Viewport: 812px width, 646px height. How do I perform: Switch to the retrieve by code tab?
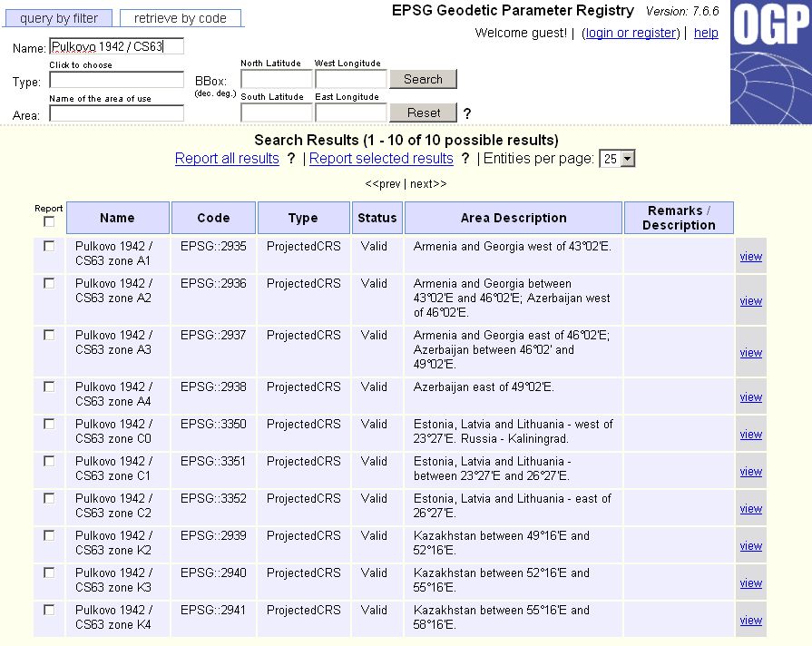click(181, 18)
